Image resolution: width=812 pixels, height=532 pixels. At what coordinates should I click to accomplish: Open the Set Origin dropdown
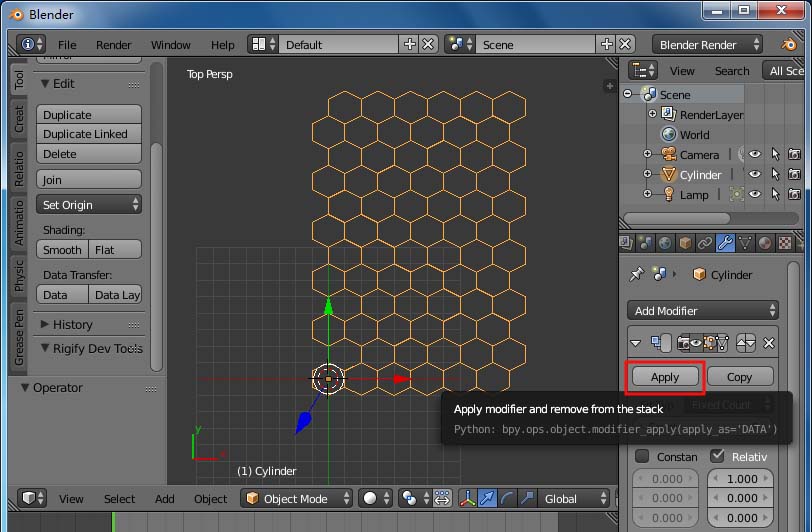89,205
